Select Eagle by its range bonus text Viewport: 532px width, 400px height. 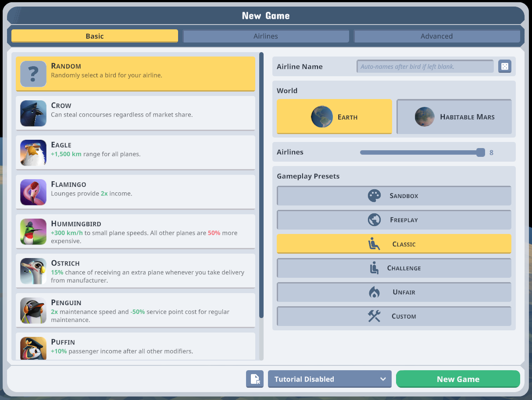96,154
